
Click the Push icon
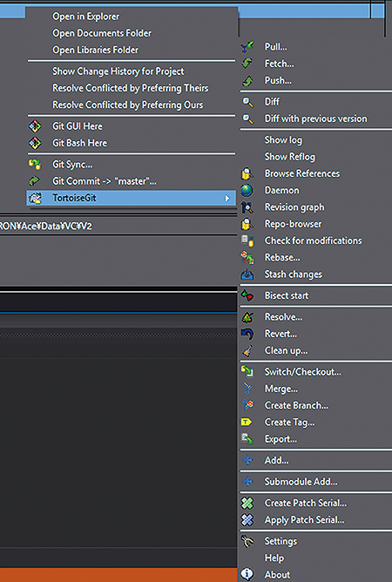pyautogui.click(x=247, y=80)
